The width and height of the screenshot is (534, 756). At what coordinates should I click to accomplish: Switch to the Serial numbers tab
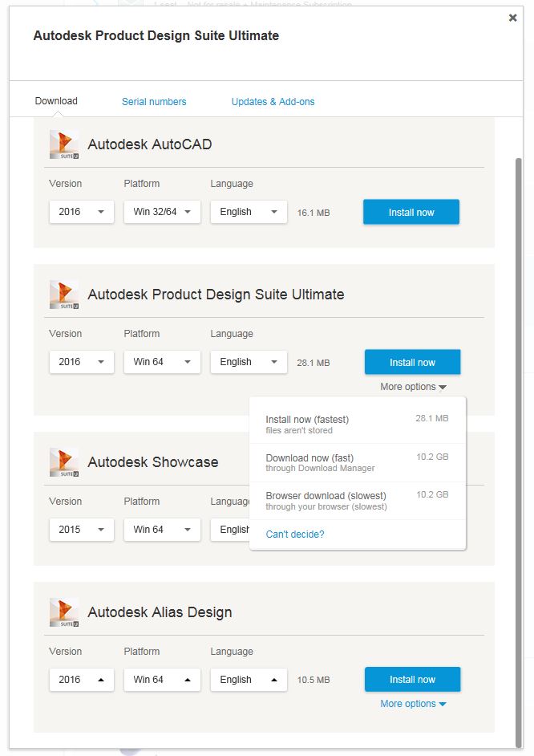pos(154,101)
